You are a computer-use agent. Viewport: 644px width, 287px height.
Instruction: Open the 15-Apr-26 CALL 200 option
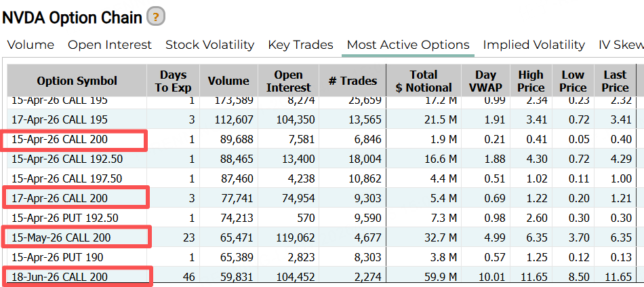(60, 139)
